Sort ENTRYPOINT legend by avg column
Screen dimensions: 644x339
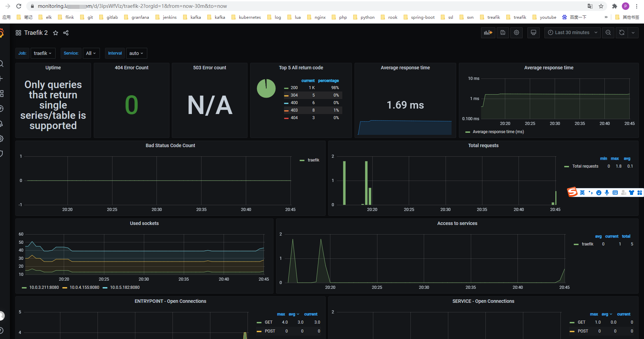pos(294,314)
